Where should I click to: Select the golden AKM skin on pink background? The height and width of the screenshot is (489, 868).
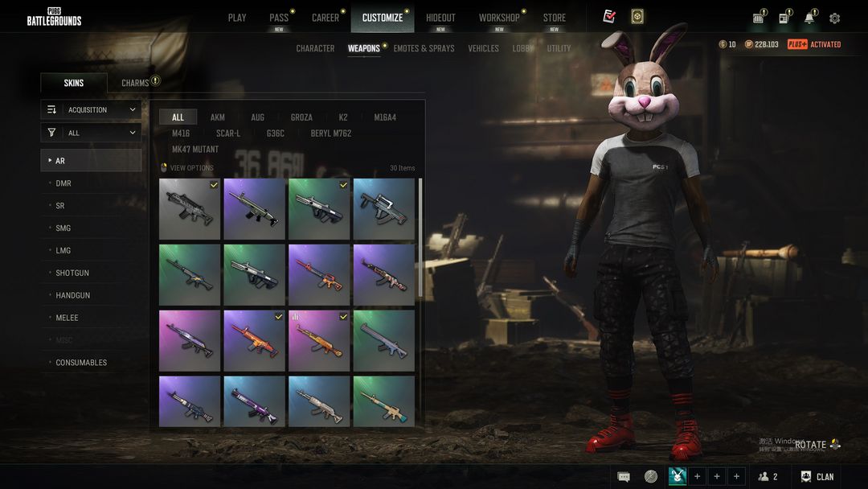click(319, 340)
